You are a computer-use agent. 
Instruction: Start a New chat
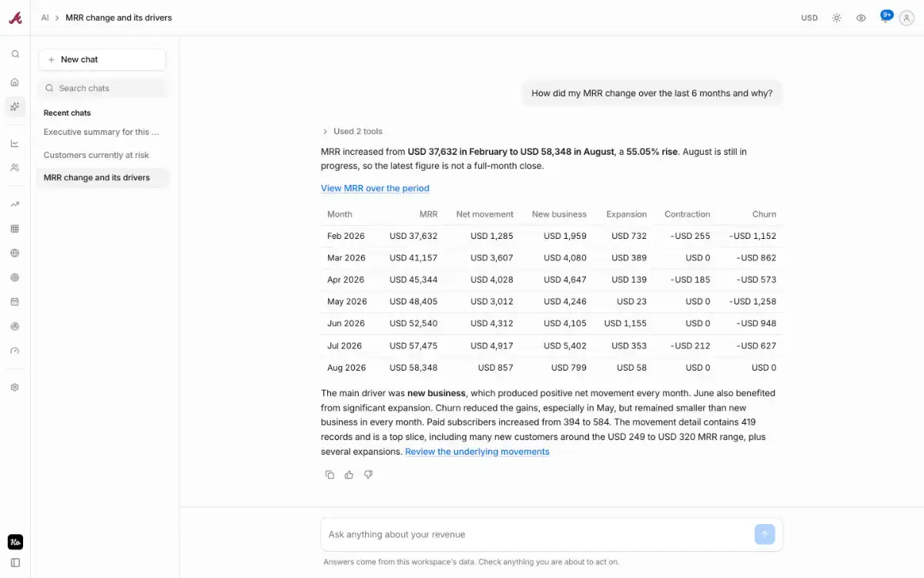[x=102, y=59]
